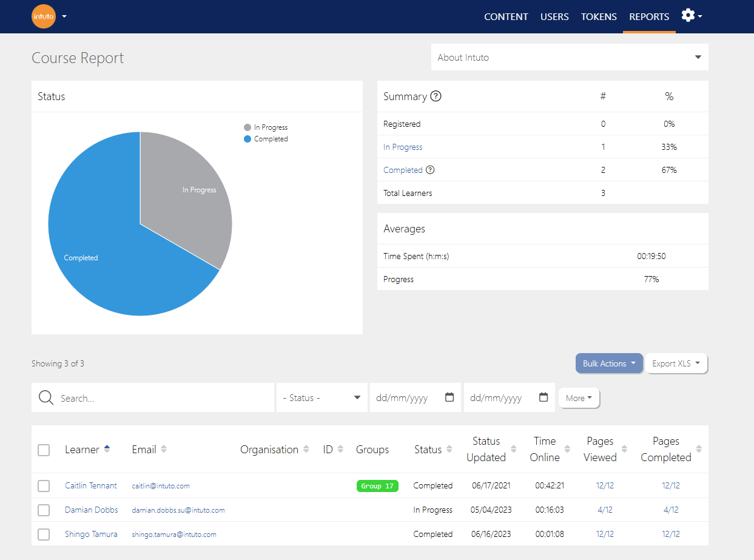Tick the checkbox for Shingo Tamura

[x=44, y=535]
